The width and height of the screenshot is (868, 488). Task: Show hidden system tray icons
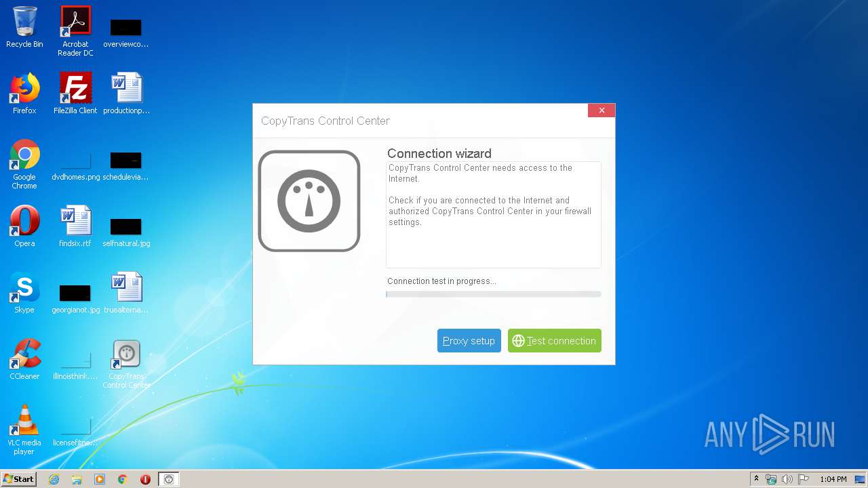[757, 479]
